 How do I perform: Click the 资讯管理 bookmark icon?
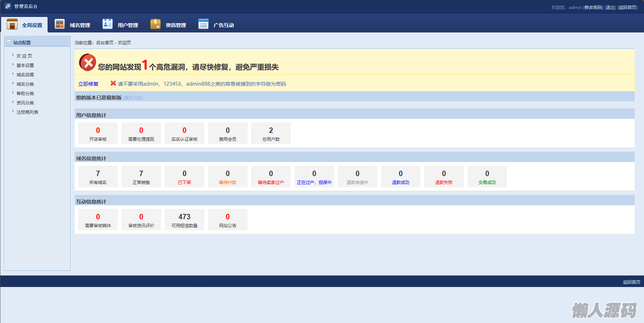point(155,24)
